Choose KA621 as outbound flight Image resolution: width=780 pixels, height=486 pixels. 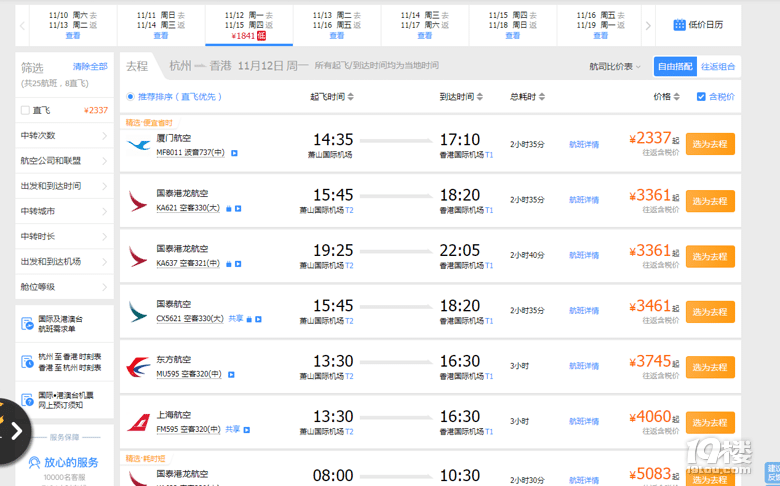(x=710, y=201)
